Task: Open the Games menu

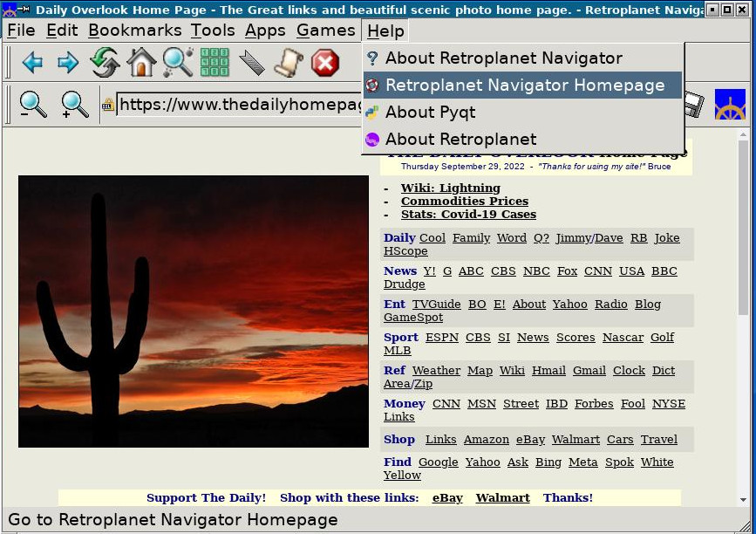Action: (x=326, y=31)
